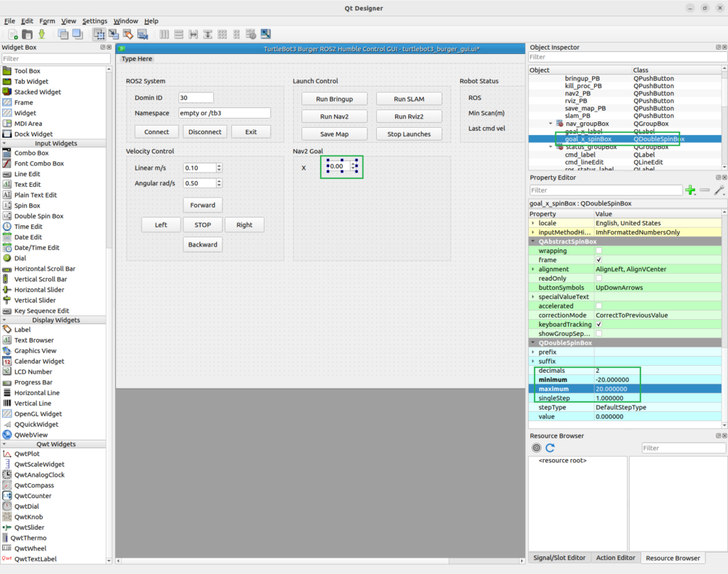Screen dimensions: 728x574
Task: Click the Run Bringup button
Action: 334,99
